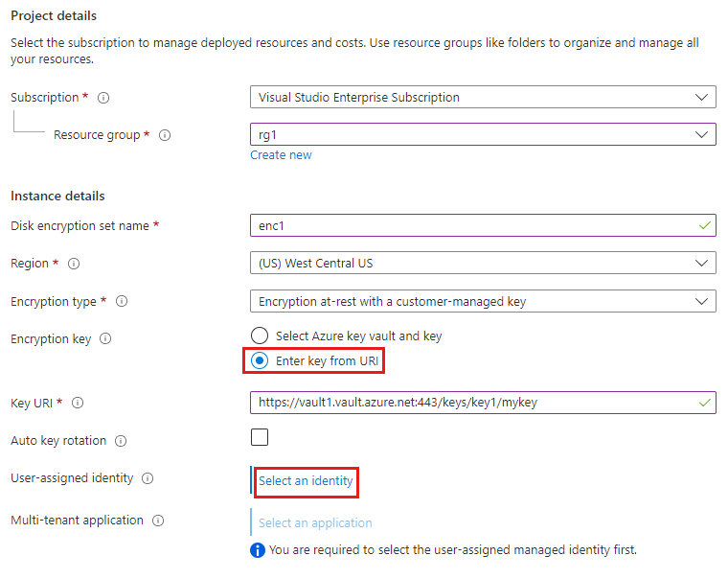Viewport: 728px width, 579px height.
Task: Open the Subscription dropdown
Action: click(x=482, y=97)
